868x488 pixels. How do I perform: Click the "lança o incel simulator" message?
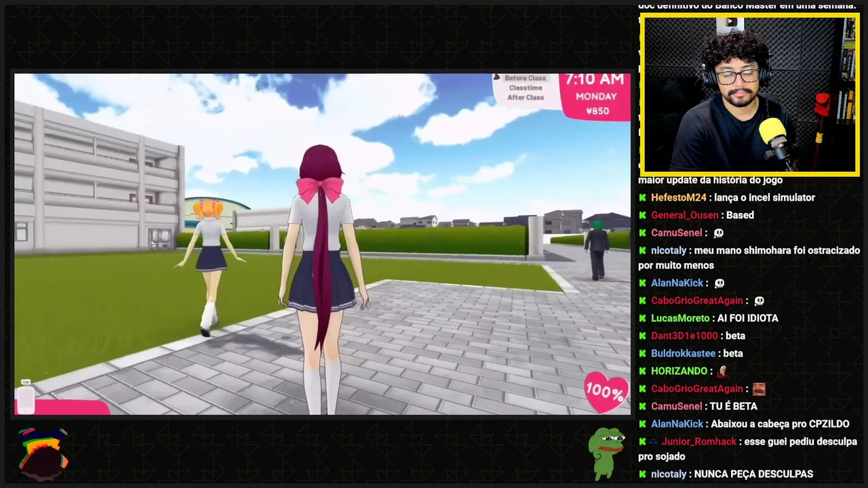tap(764, 197)
